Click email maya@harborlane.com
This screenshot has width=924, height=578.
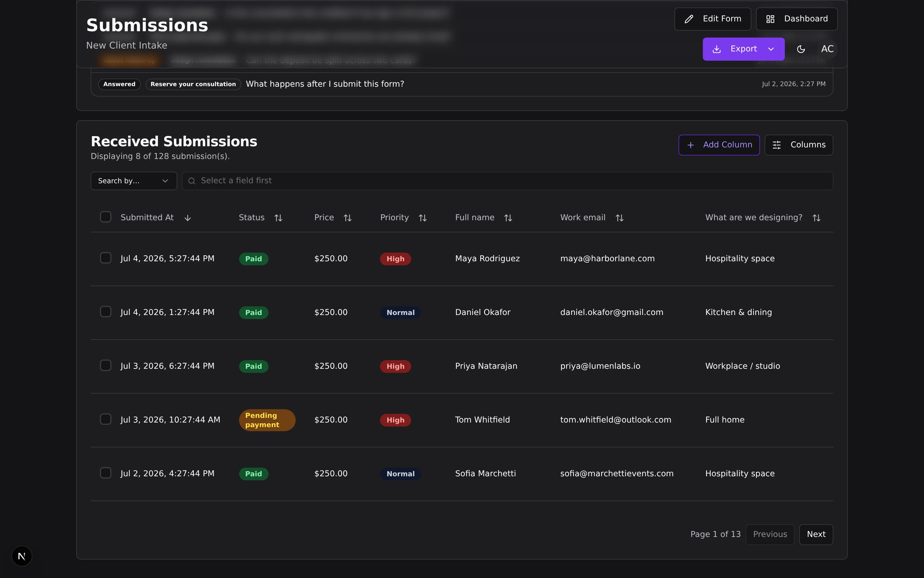pos(607,259)
